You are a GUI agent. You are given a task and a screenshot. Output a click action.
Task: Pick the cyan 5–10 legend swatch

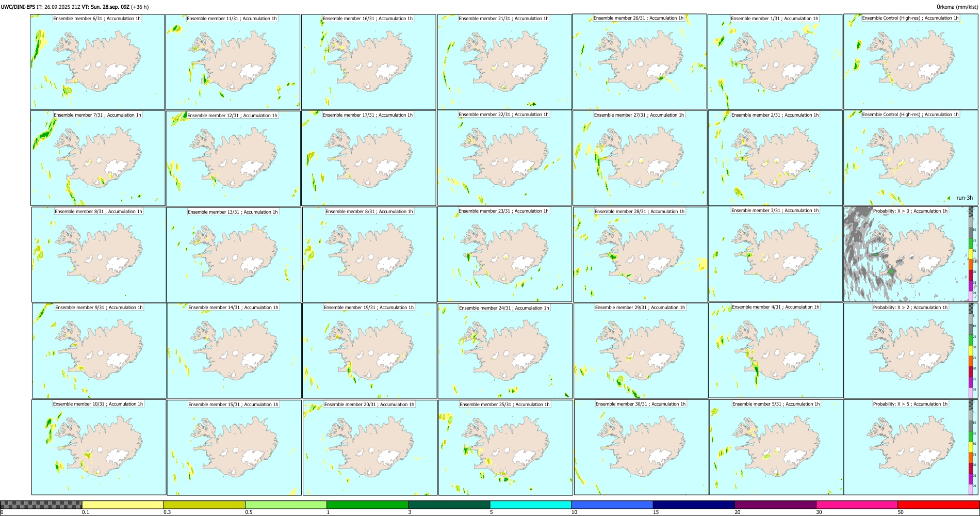click(531, 505)
